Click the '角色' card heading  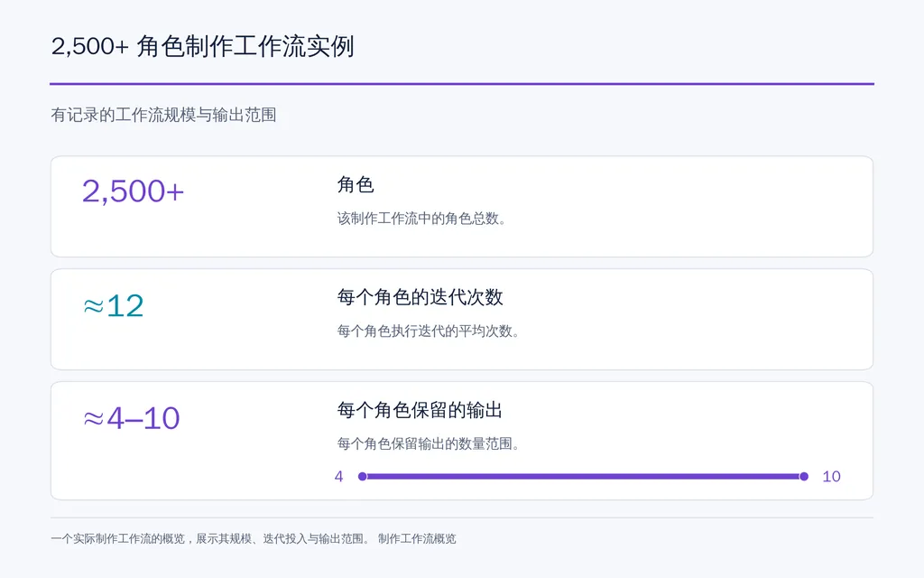point(356,184)
